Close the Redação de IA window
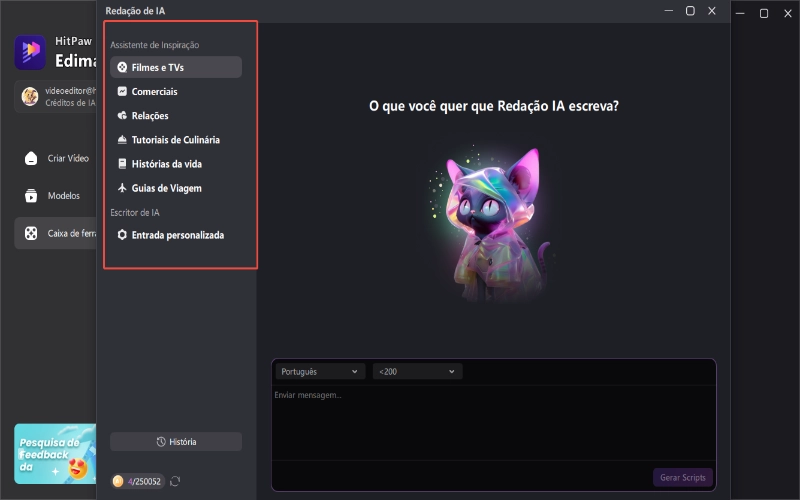 tap(712, 11)
